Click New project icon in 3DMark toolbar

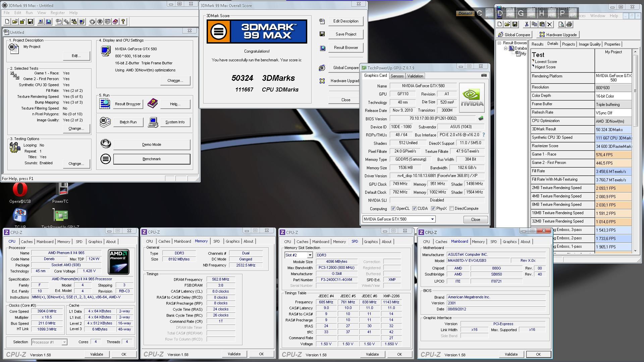[7, 22]
